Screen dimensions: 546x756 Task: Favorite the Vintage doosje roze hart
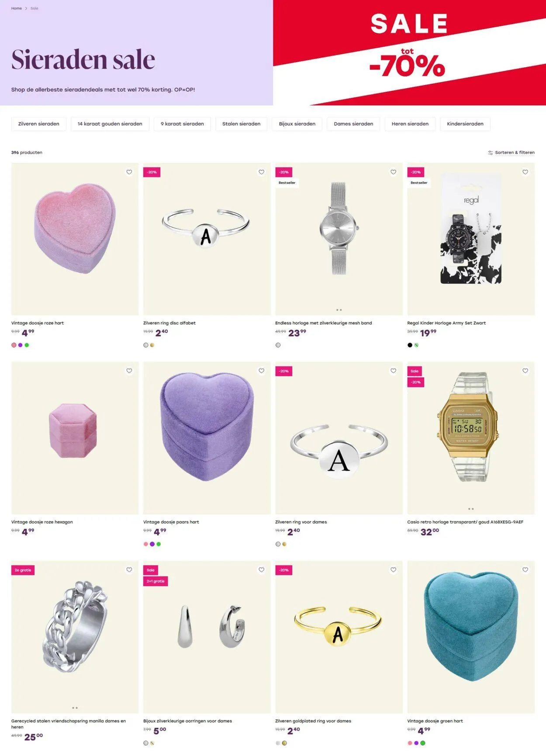pyautogui.click(x=129, y=172)
